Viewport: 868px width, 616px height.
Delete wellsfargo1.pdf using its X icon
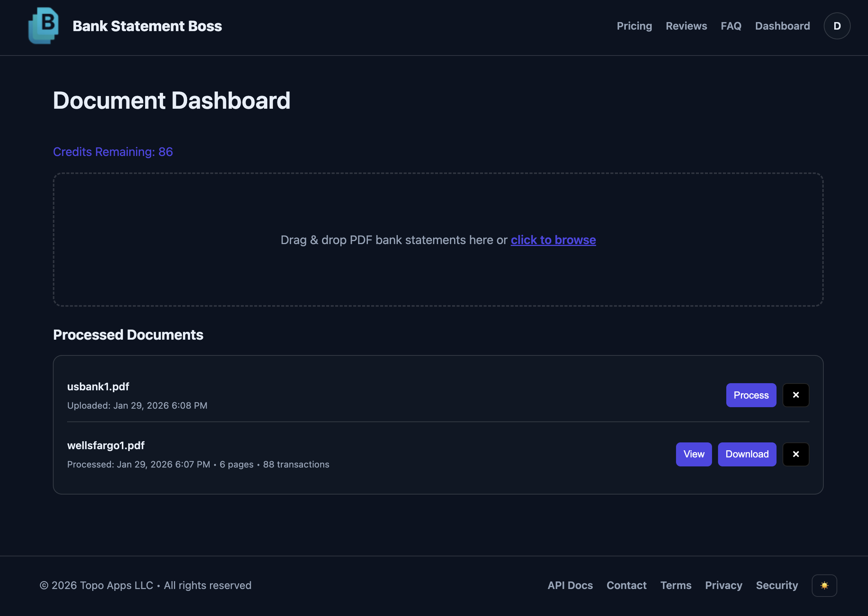(796, 454)
